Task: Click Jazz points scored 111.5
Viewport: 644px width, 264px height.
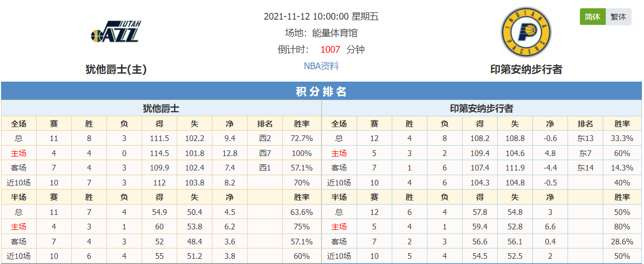Action: click(x=160, y=138)
